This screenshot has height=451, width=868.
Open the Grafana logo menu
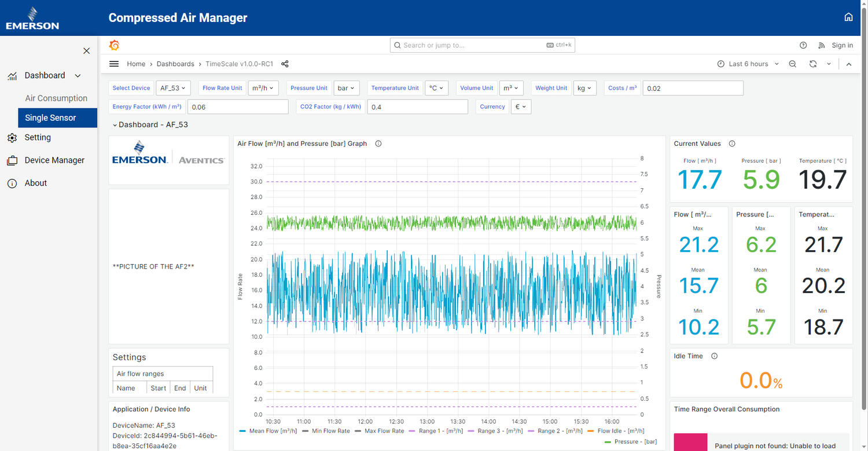pos(115,45)
